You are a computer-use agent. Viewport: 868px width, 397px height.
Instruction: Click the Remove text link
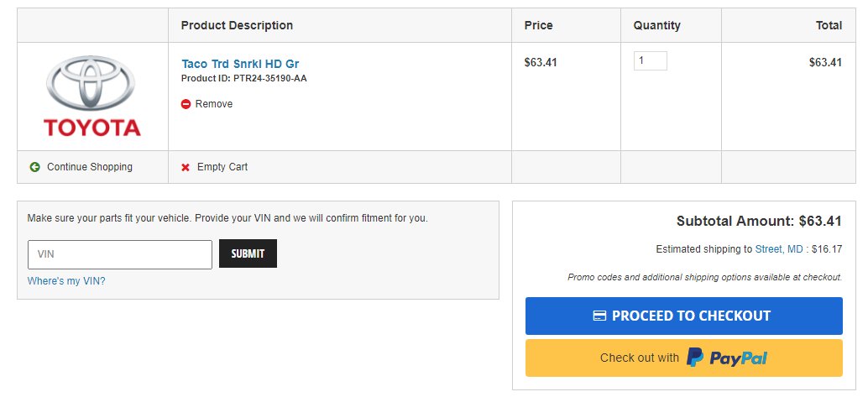point(214,104)
